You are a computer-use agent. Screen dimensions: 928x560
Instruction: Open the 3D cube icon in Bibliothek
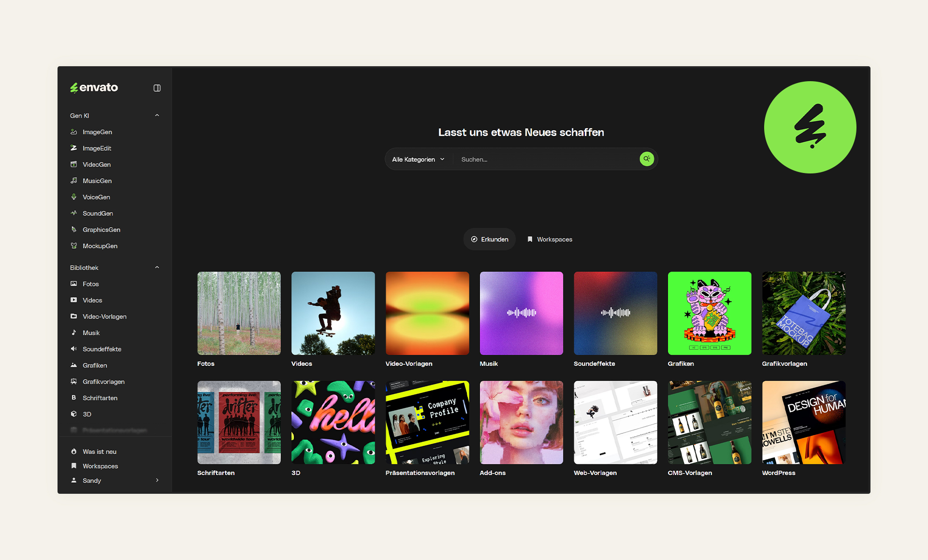[74, 414]
